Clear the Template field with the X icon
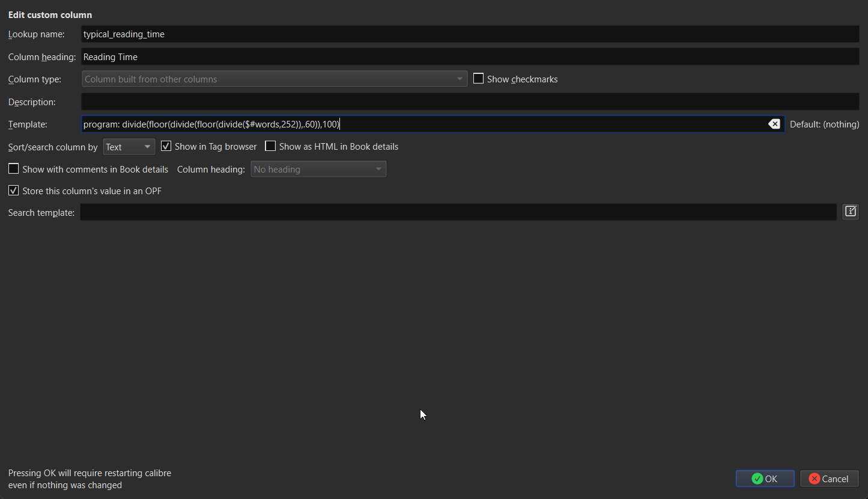Screen dimensions: 868x499 (x=774, y=124)
